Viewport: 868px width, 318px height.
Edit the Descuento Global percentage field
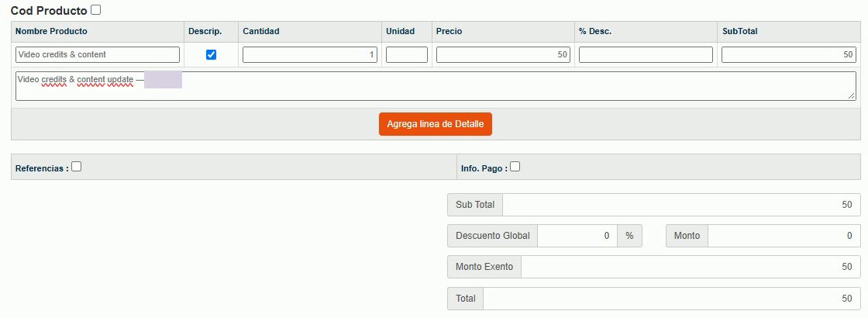tap(577, 236)
